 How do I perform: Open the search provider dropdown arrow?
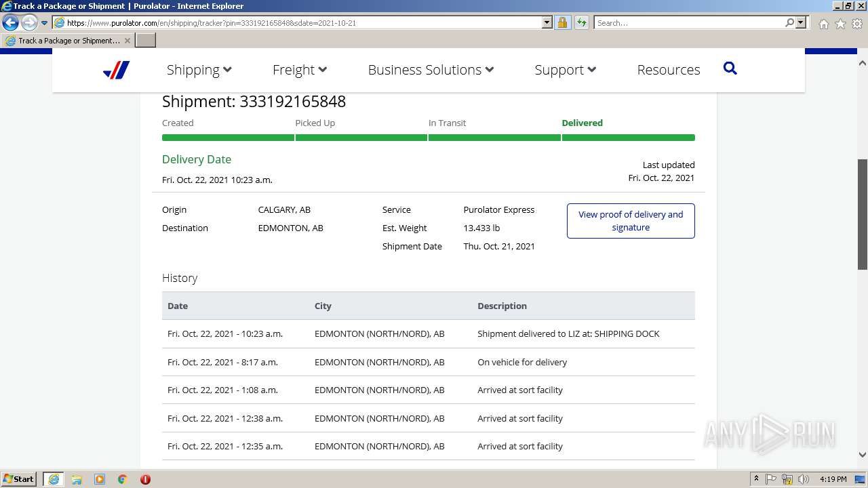801,22
